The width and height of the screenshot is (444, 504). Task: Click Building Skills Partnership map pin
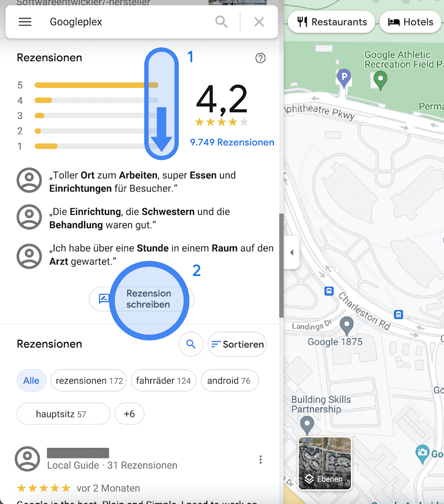click(307, 425)
